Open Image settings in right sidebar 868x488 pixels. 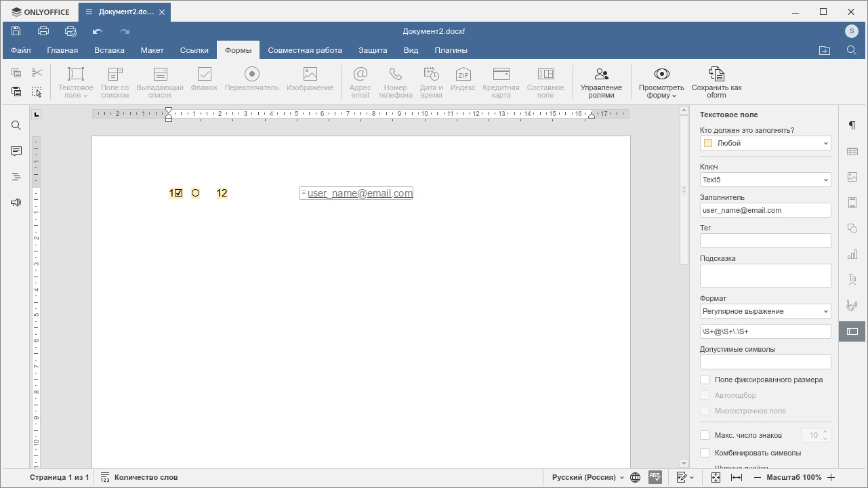pos(852,177)
